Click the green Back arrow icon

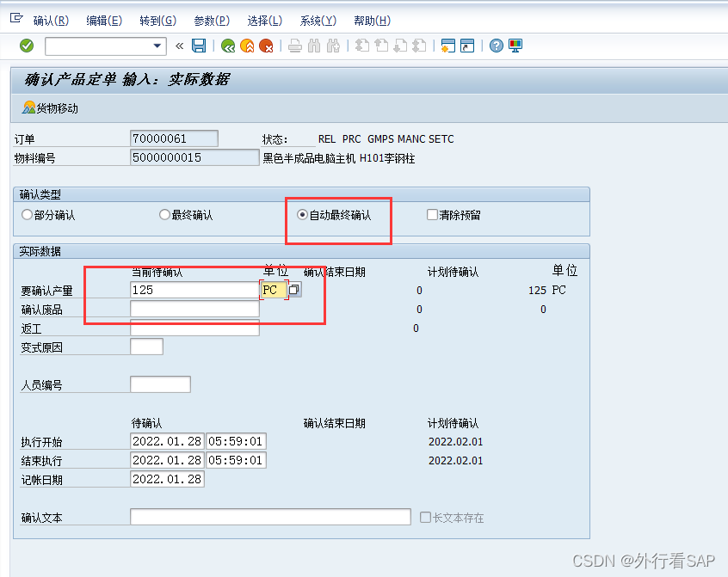tap(228, 46)
